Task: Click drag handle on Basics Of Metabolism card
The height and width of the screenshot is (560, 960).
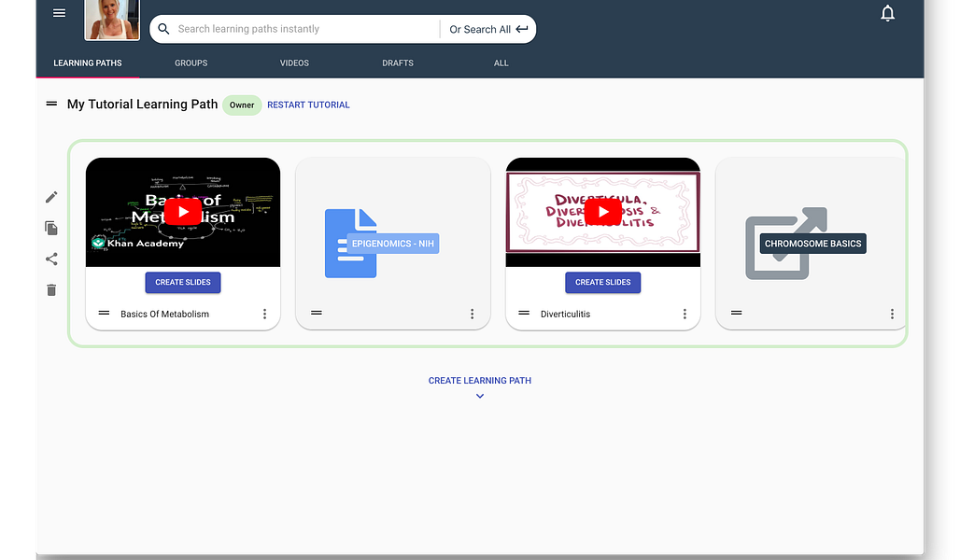Action: [104, 313]
